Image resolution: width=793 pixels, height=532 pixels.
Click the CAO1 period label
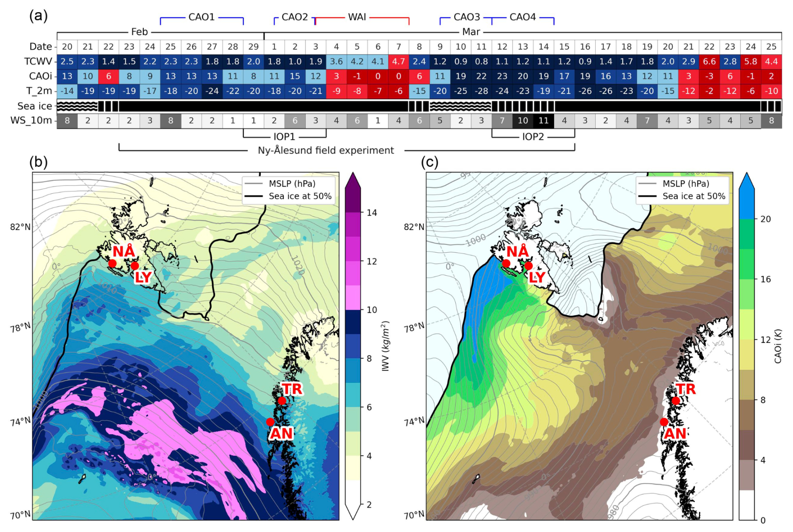(202, 17)
